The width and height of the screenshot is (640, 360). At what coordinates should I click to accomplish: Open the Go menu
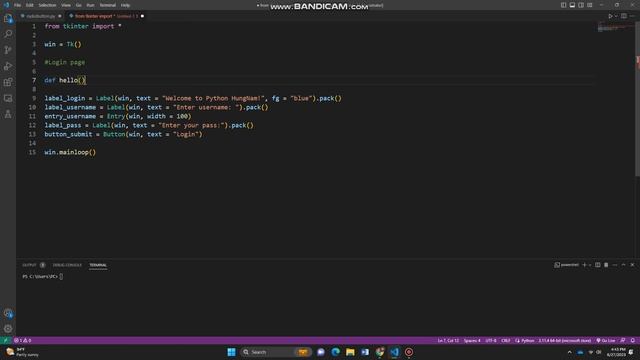click(x=78, y=5)
